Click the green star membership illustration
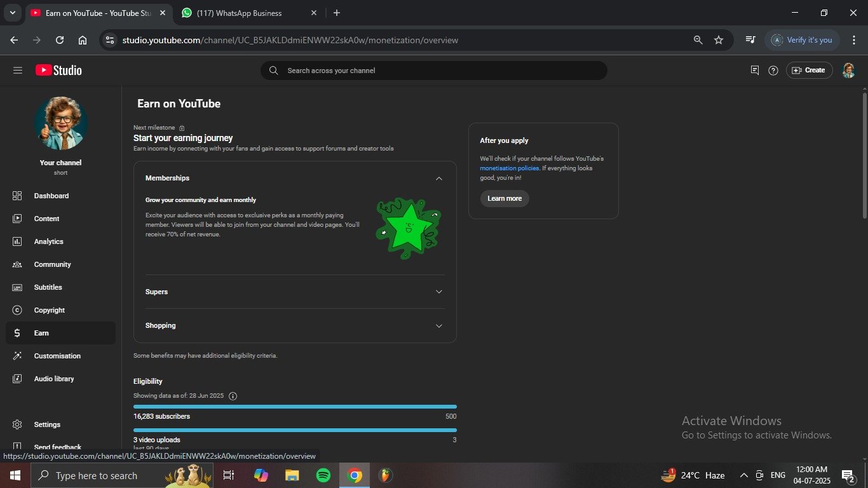The image size is (868, 488). click(408, 228)
